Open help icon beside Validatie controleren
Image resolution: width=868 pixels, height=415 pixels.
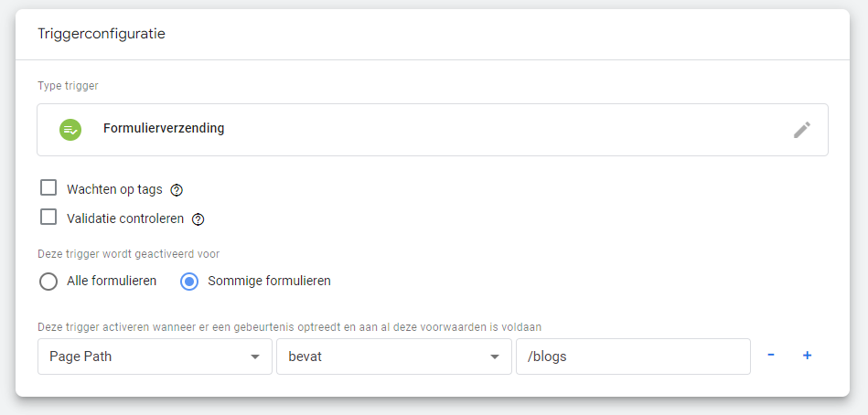coord(198,219)
